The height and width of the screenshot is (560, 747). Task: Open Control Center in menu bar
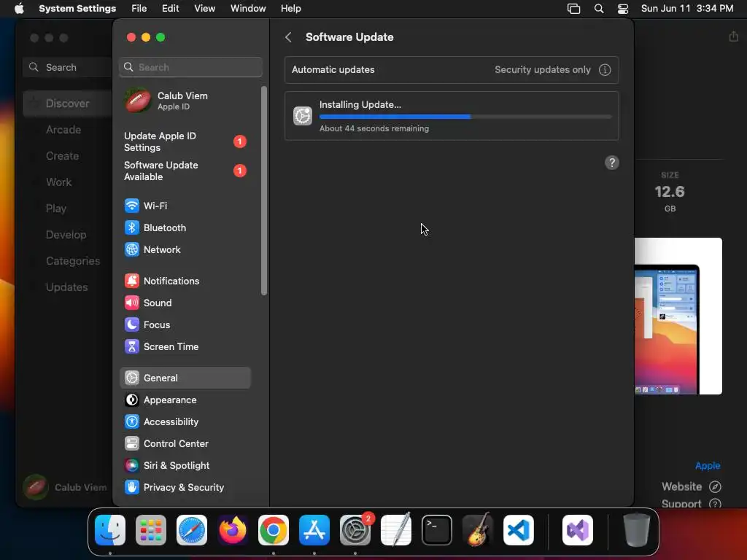623,9
